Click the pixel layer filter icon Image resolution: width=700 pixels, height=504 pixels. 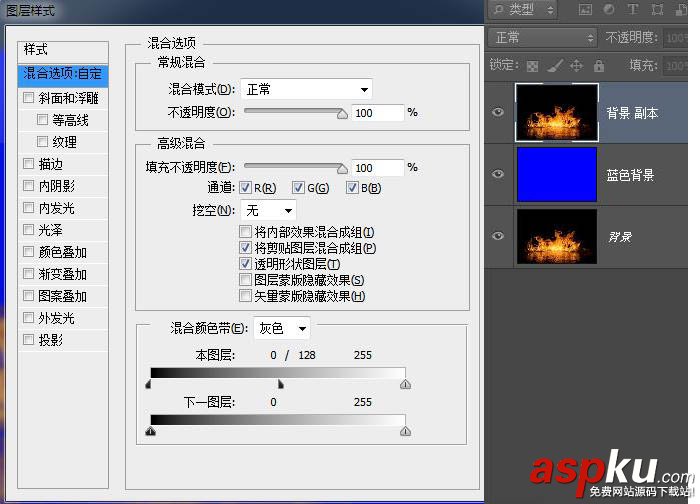pyautogui.click(x=585, y=9)
